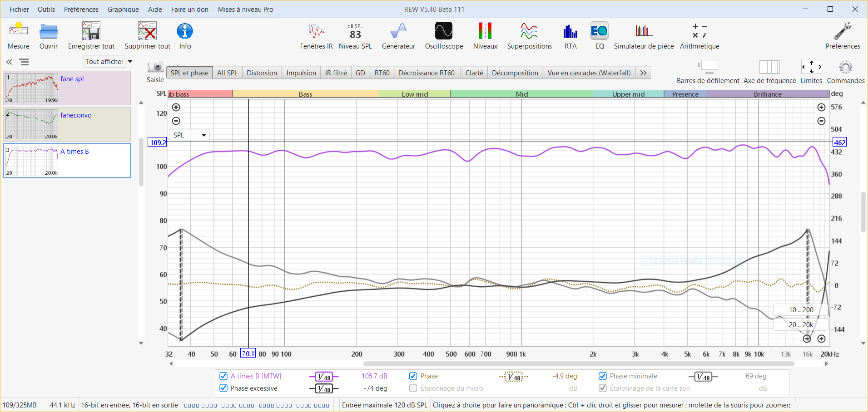Image resolution: width=868 pixels, height=412 pixels.
Task: Open the Superpositions window
Action: (x=530, y=35)
